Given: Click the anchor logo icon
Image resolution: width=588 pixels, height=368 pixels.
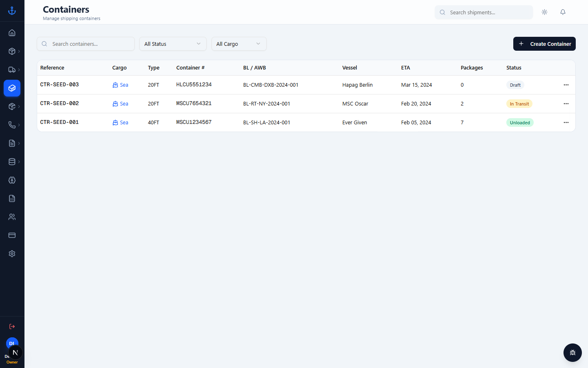Looking at the screenshot, I should 12,11.
